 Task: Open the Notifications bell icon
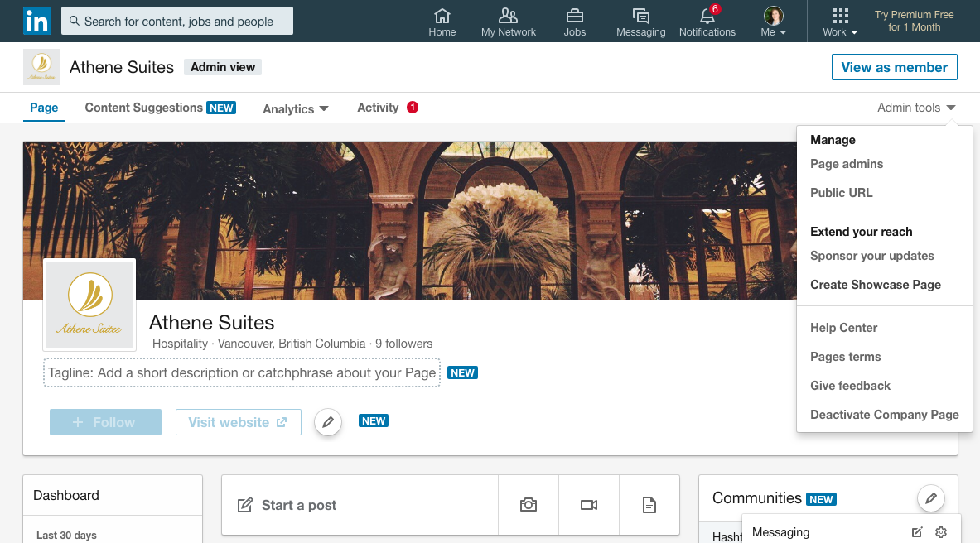[707, 22]
